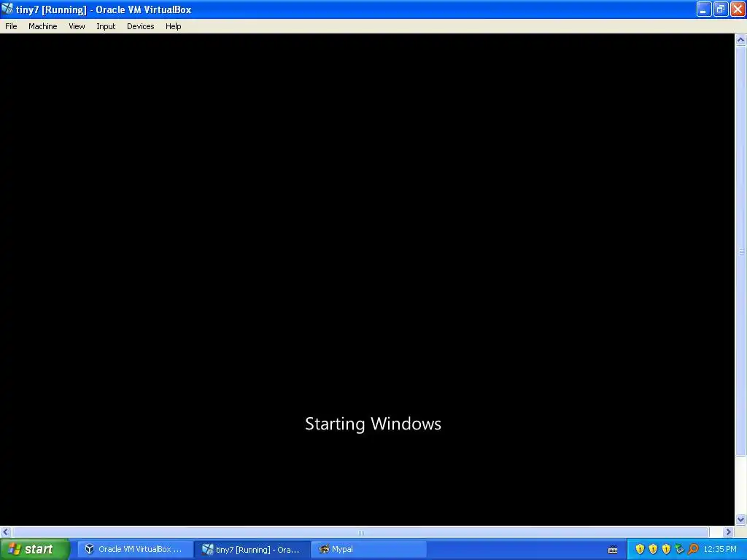The width and height of the screenshot is (747, 560).
Task: Open the Windows XP start menu
Action: [x=35, y=550]
